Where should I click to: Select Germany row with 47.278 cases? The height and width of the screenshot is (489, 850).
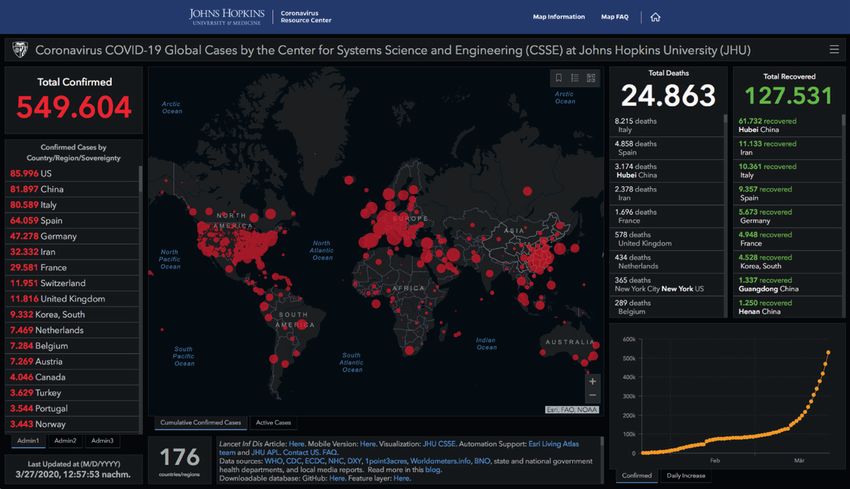pos(72,236)
